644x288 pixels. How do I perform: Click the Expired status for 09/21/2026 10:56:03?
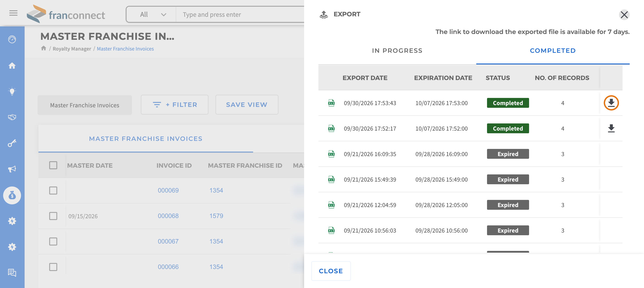[508, 230]
